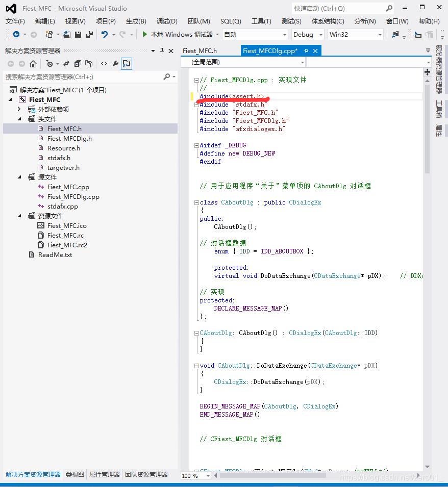Click the editor vertical scrollbar thumb
448x487 pixels.
(x=427, y=129)
